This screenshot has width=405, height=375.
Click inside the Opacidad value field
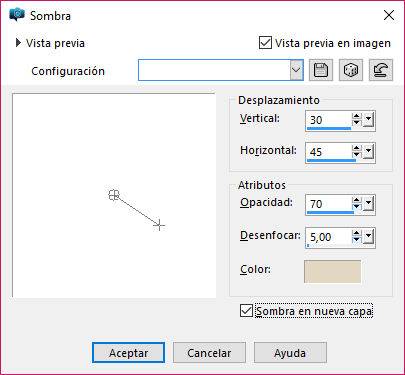(x=329, y=204)
